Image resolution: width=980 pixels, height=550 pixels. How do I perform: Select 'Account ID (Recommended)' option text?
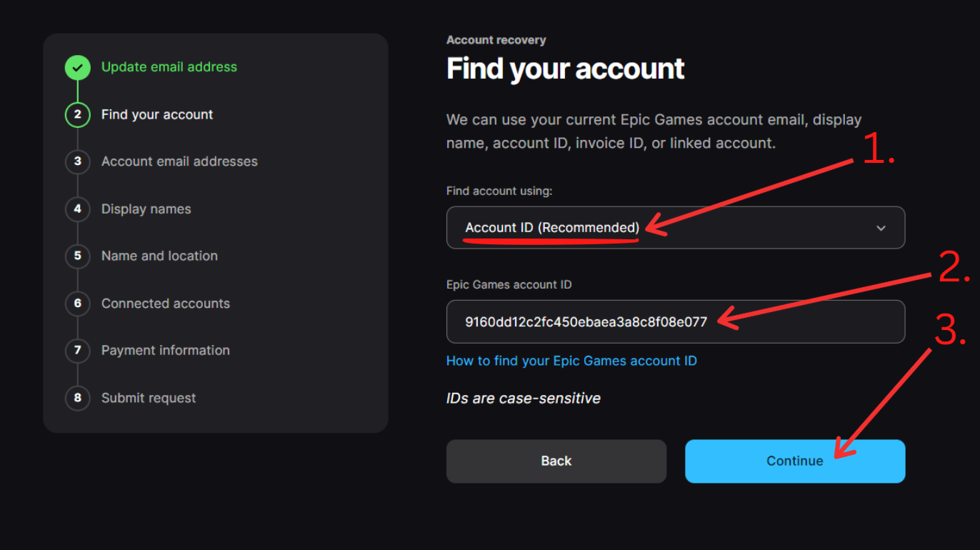coord(551,228)
